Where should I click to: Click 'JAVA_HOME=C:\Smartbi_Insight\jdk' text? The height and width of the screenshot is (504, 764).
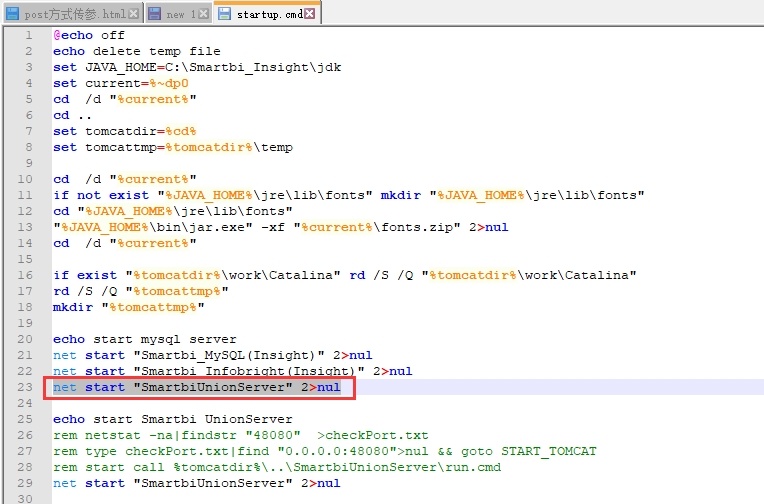tap(213, 67)
